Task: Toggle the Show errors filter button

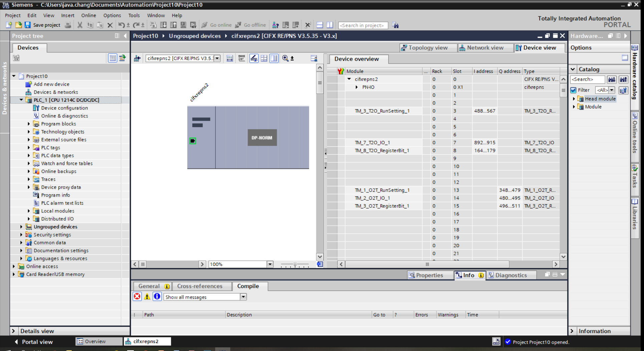Action: tap(137, 297)
